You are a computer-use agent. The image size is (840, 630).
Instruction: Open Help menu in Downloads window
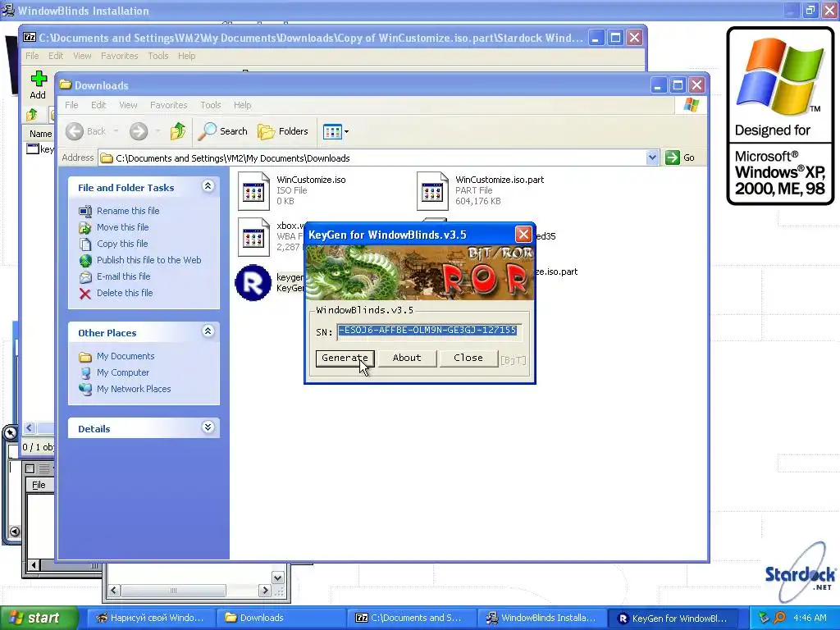click(x=242, y=105)
